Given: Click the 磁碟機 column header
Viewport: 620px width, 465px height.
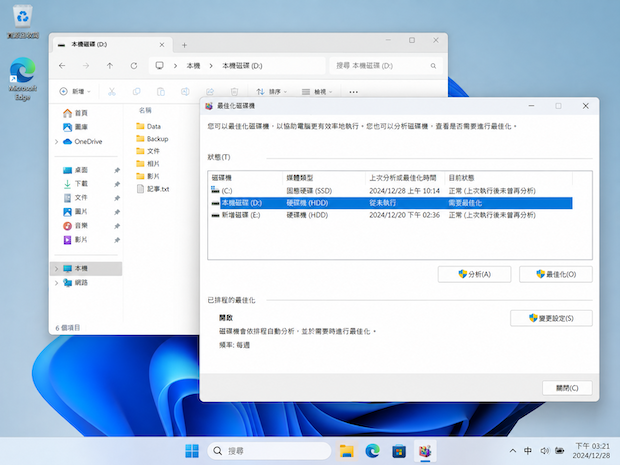Looking at the screenshot, I should point(245,178).
